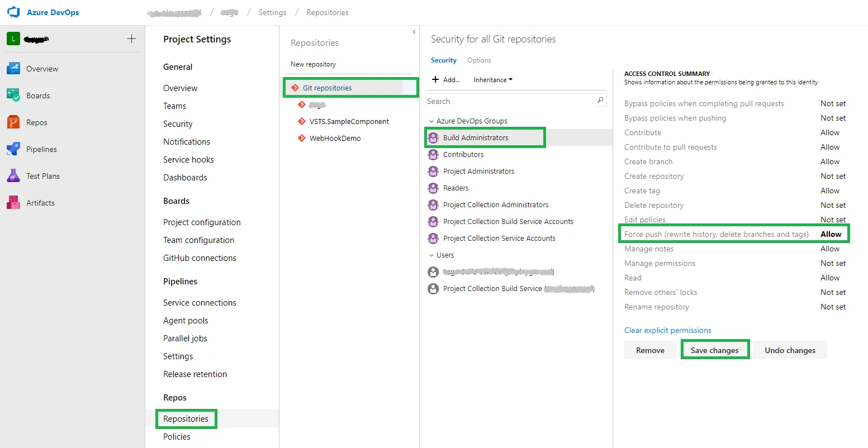
Task: Click the identity Search input field
Action: click(509, 101)
